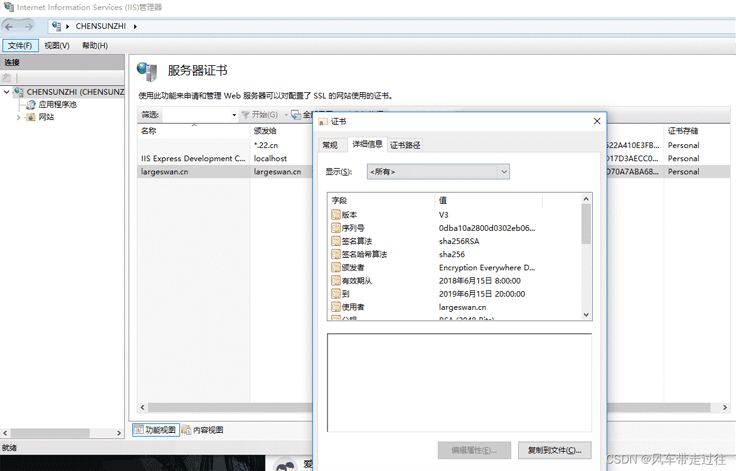This screenshot has width=736, height=471.
Task: Click the back navigation arrow
Action: [x=9, y=26]
